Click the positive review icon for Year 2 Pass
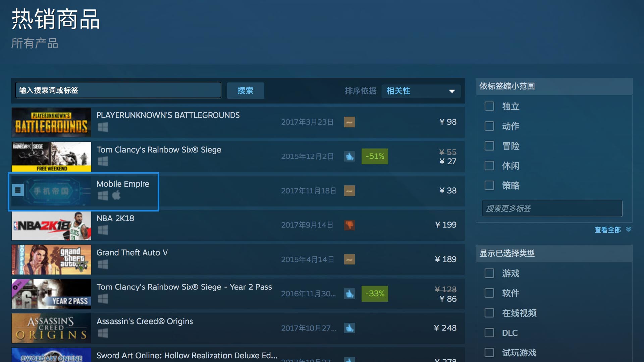The width and height of the screenshot is (644, 362). pyautogui.click(x=350, y=294)
